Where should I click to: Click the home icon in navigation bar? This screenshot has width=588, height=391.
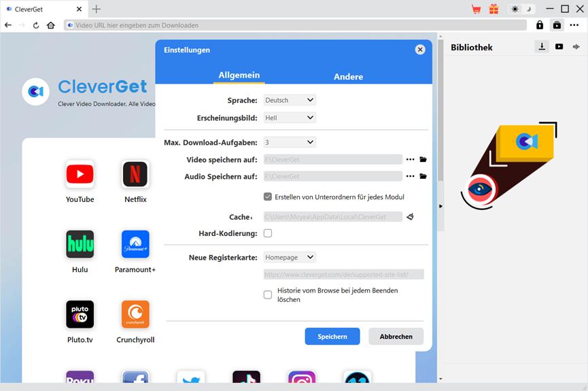point(51,25)
